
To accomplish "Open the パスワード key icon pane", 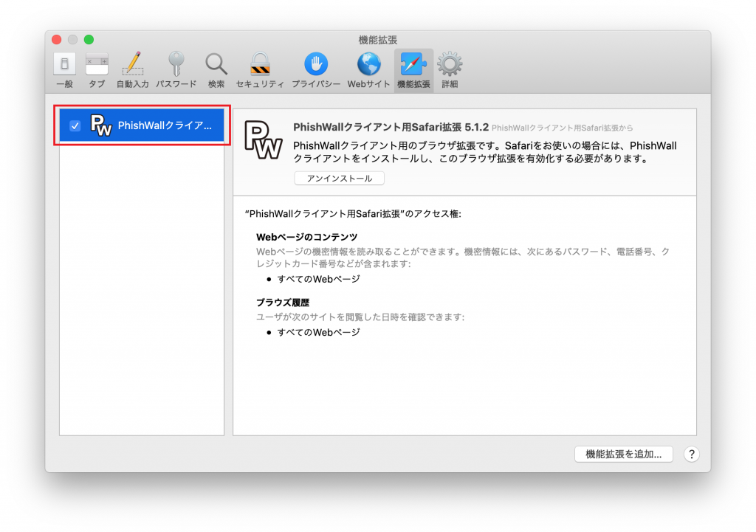I will point(176,70).
